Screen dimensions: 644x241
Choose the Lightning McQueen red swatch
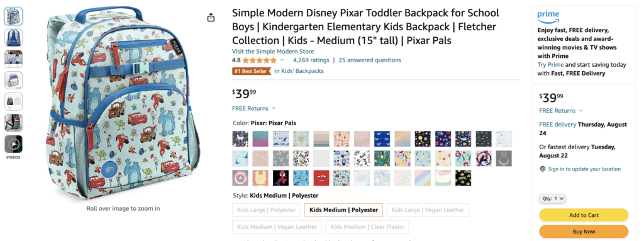coord(321,178)
